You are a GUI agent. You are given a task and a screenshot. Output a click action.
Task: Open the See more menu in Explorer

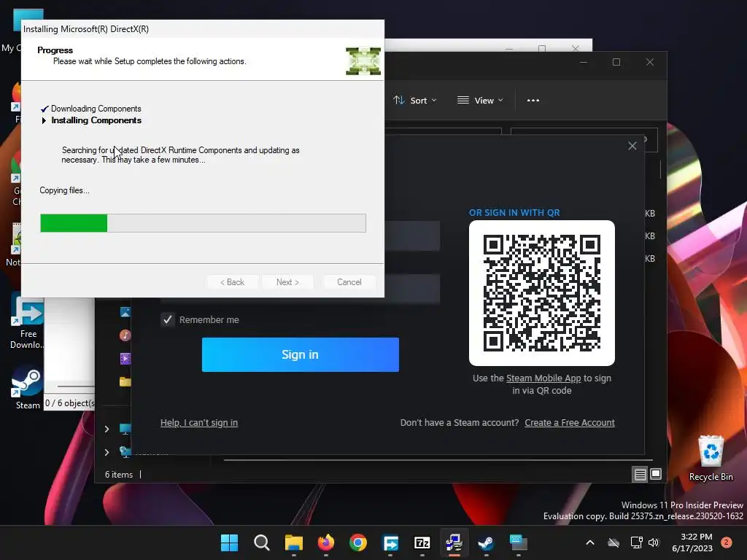pyautogui.click(x=533, y=101)
